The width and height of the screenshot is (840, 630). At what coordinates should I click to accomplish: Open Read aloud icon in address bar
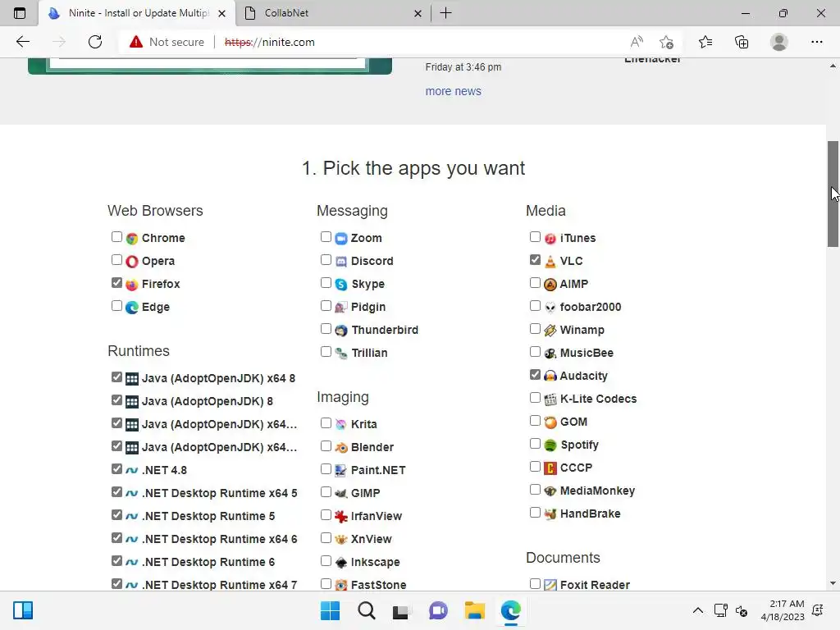[x=637, y=42]
